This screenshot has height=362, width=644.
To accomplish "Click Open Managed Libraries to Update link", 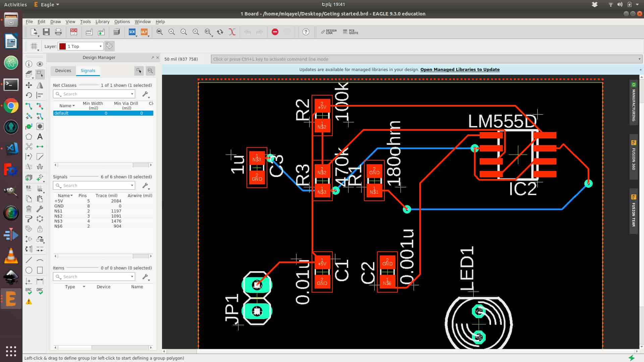I will point(460,69).
